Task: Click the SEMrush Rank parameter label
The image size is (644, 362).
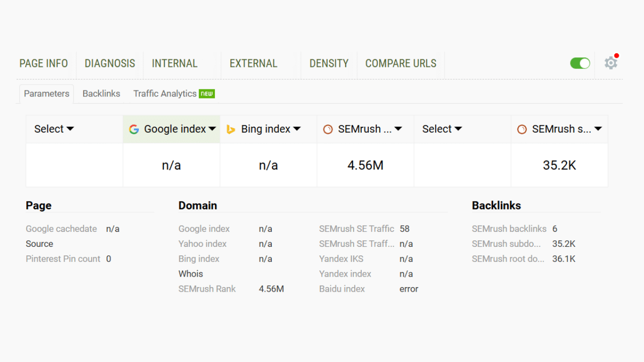Action: point(207,289)
